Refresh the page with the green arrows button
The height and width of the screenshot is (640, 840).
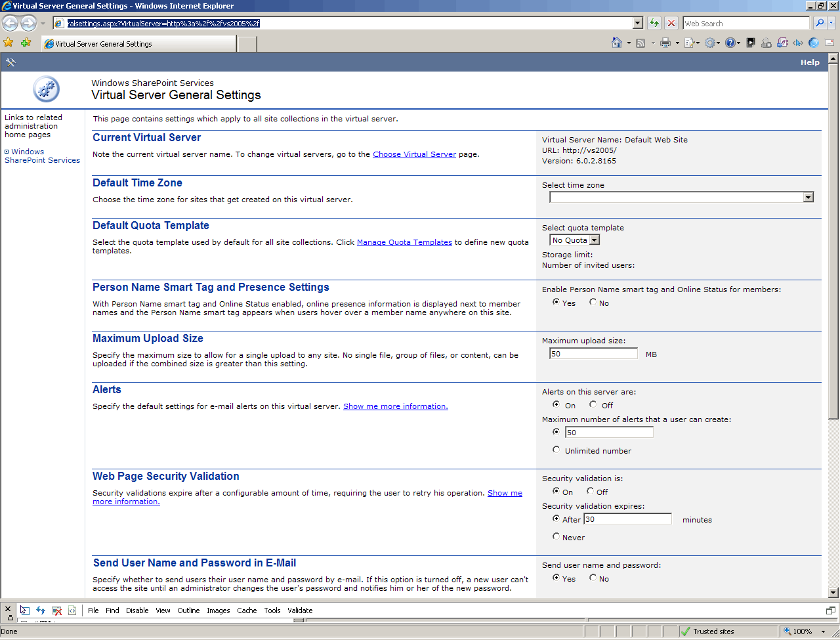654,23
